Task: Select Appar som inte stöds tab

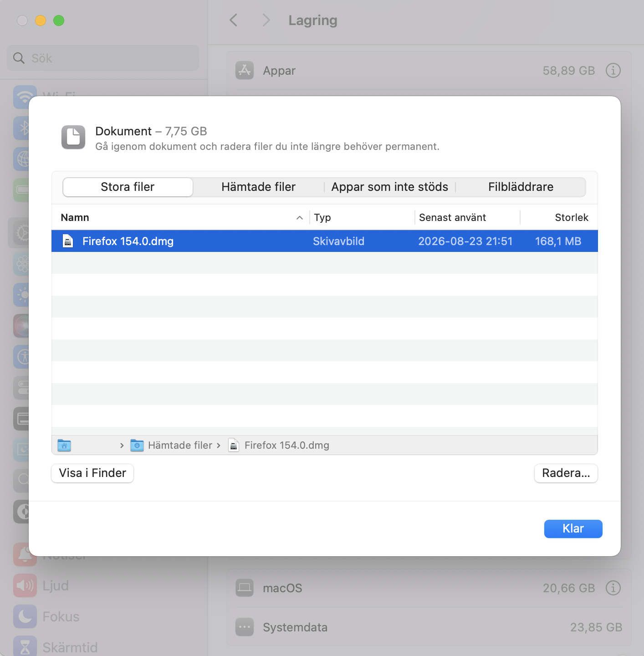Action: [x=389, y=187]
